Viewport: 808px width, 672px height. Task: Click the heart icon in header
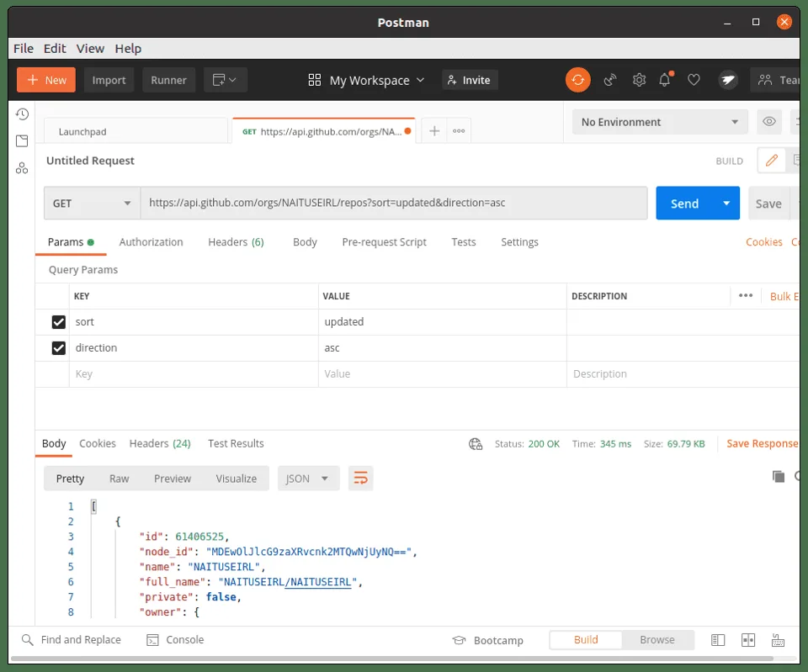(x=694, y=80)
